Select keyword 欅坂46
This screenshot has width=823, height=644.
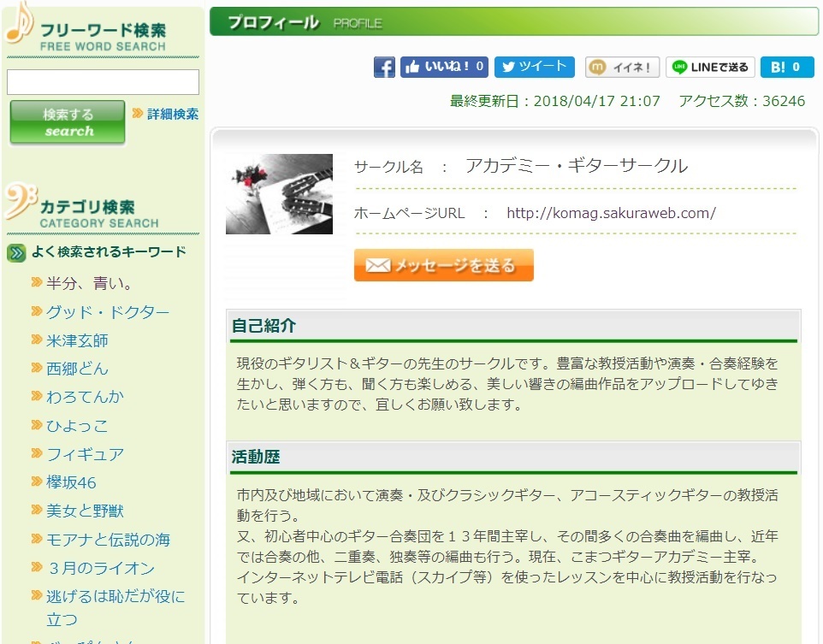coord(71,482)
